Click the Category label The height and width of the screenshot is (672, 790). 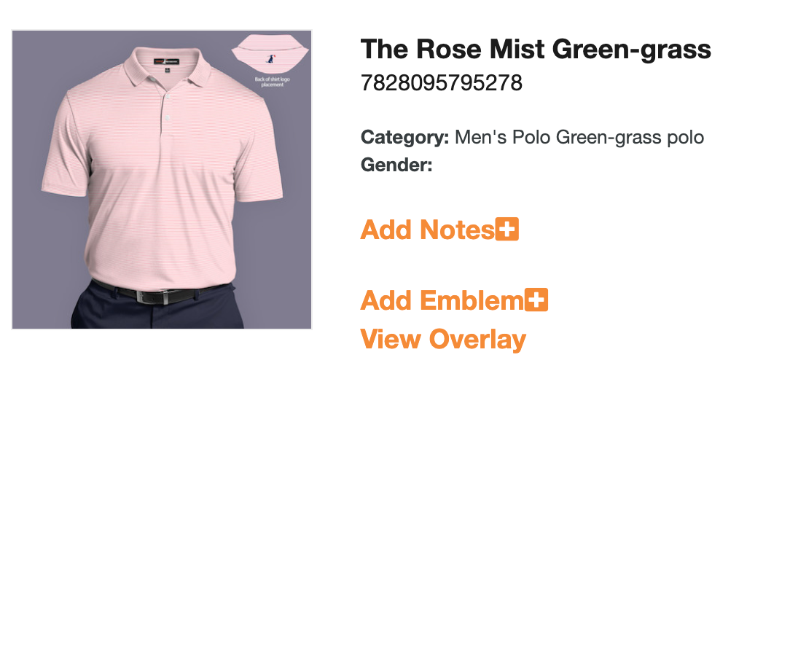pos(404,138)
